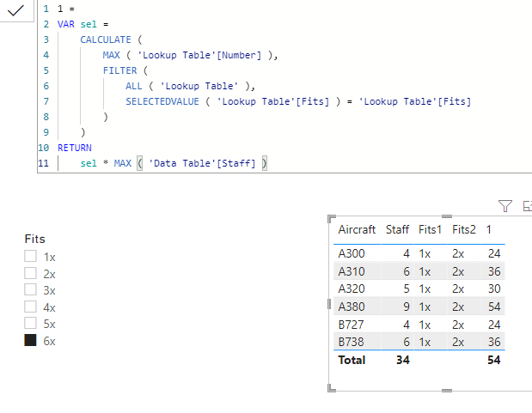Select the Fits slicer title

(35, 239)
